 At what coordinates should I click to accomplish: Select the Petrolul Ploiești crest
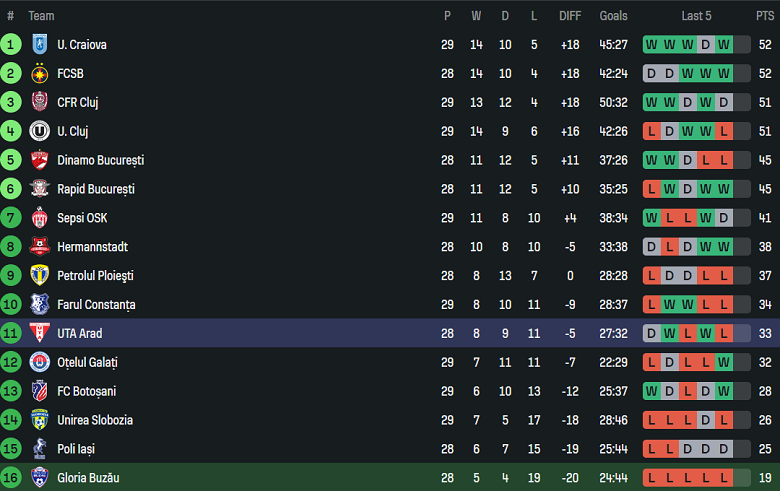[x=40, y=276]
